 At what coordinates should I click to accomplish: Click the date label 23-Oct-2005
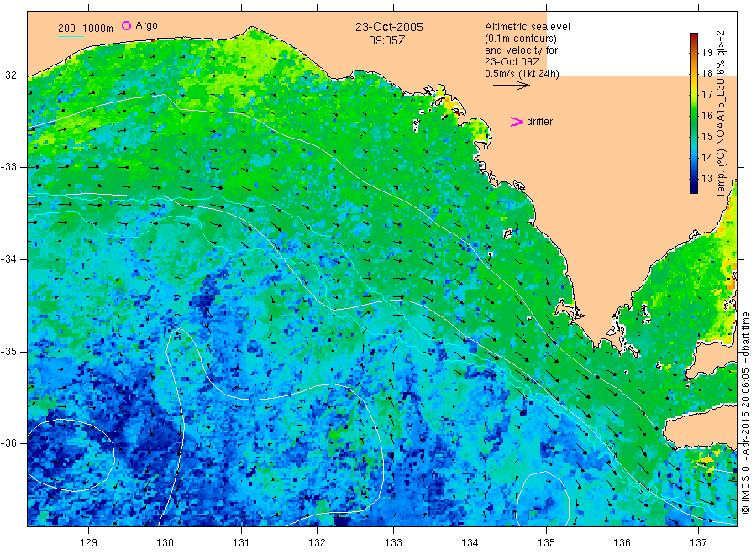389,27
